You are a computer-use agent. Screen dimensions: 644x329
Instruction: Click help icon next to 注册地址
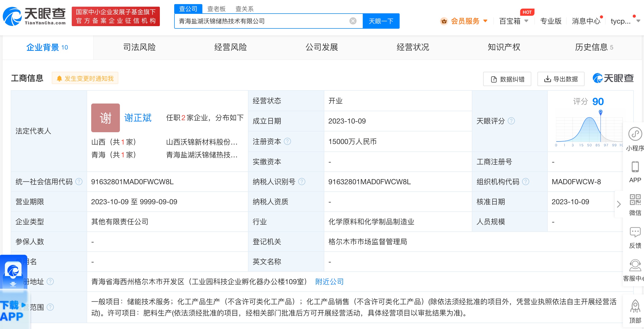coord(50,282)
